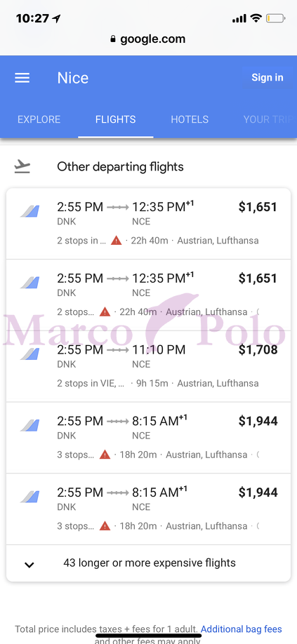The height and width of the screenshot is (644, 297).
Task: Switch to the Hotels tab
Action: point(190,119)
